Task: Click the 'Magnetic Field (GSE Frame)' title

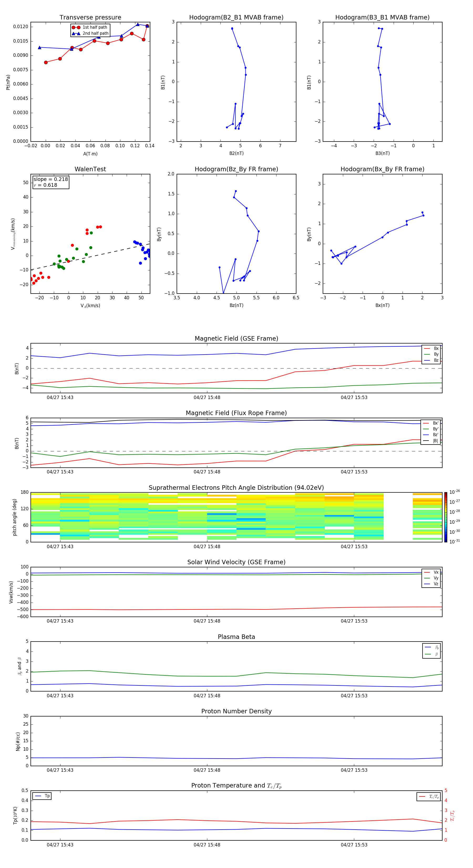Action: [x=236, y=339]
